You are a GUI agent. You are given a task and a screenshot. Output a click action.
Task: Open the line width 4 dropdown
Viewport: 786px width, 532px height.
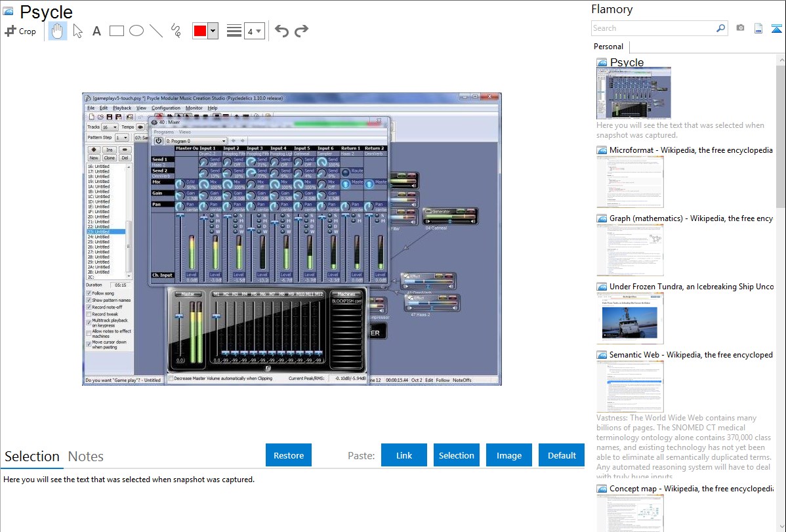tap(254, 31)
